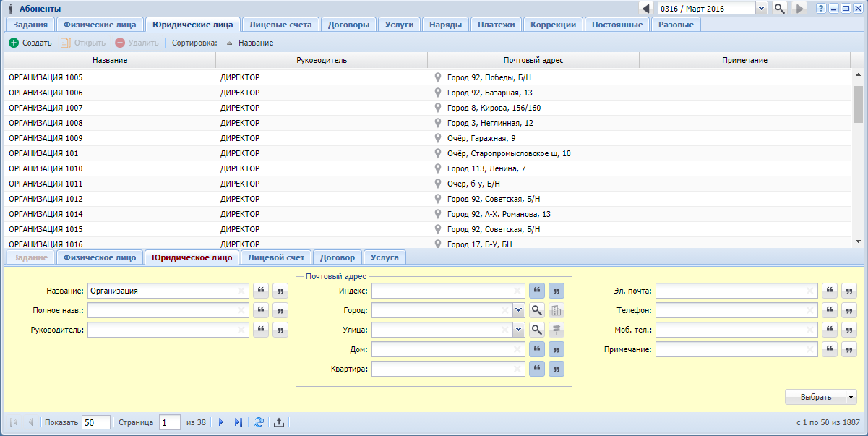The image size is (868, 436).
Task: Select the lower Услуга filter tab
Action: (384, 257)
